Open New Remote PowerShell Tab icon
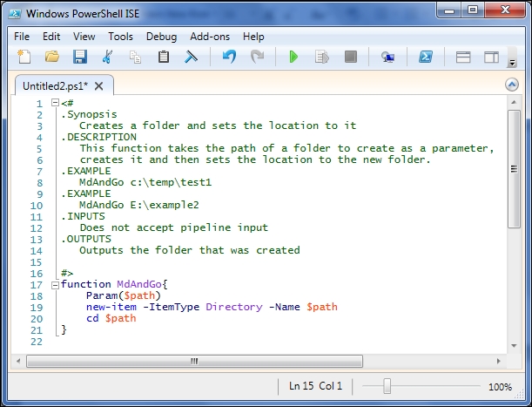This screenshot has width=532, height=407. pos(387,57)
